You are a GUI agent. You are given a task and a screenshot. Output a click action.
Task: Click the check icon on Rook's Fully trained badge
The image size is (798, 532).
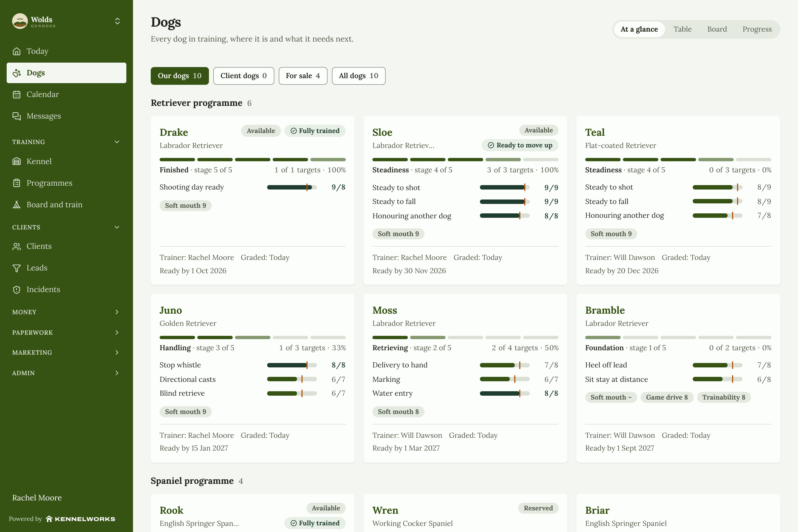coord(294,523)
